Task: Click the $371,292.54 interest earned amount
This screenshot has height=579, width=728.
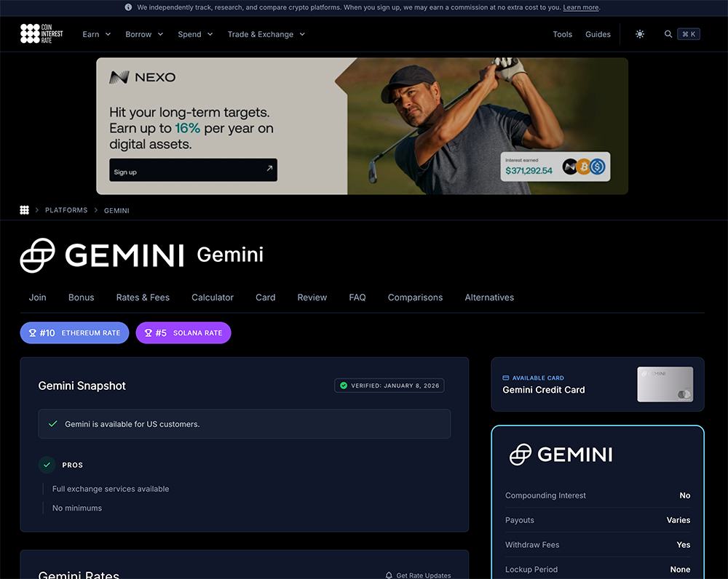Action: [x=529, y=171]
